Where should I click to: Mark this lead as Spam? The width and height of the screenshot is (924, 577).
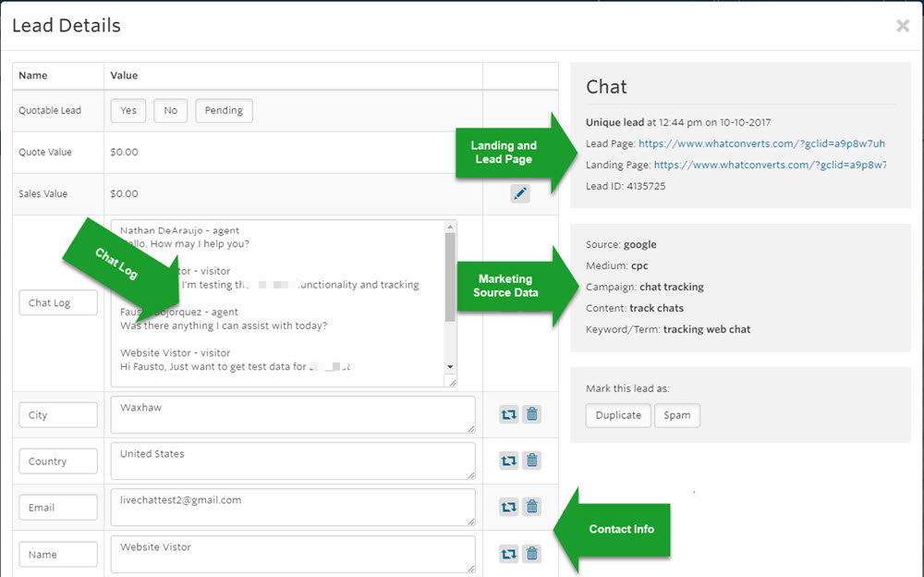click(x=677, y=415)
